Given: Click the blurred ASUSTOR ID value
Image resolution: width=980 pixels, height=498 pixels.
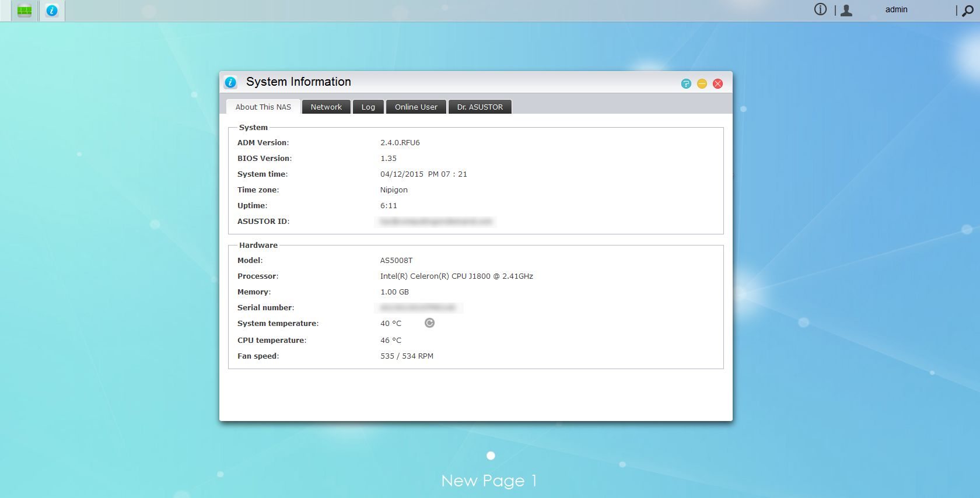Looking at the screenshot, I should [436, 222].
